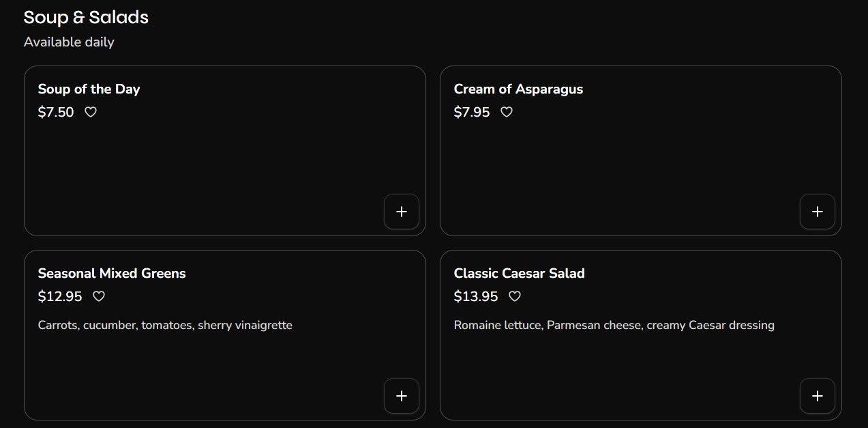
Task: Select the $7.95 price text
Action: pyautogui.click(x=472, y=112)
